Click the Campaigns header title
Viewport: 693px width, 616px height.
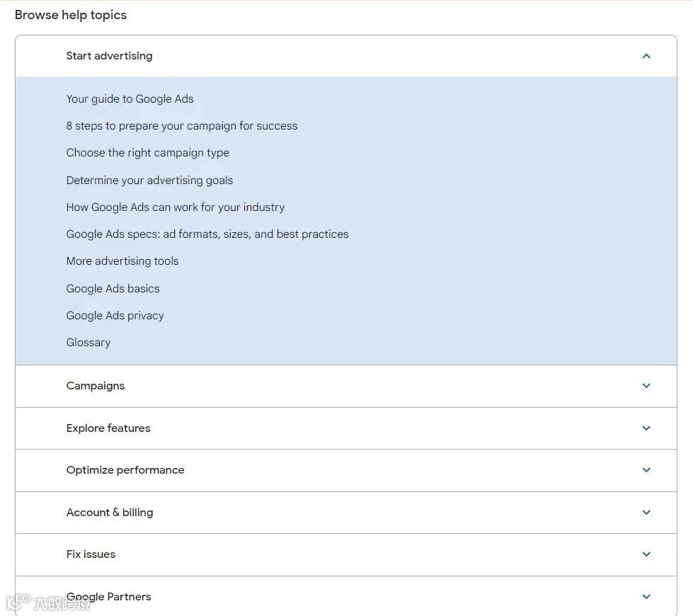95,386
